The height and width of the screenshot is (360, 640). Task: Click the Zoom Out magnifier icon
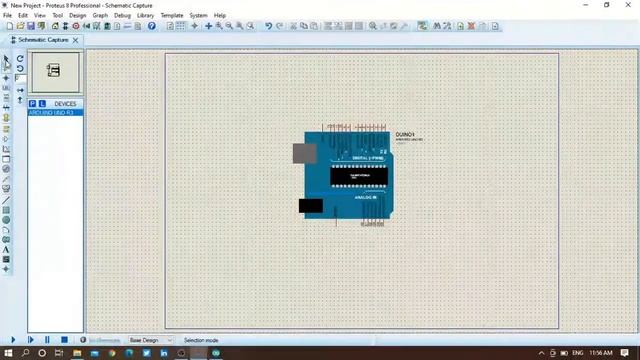pyautogui.click(x=229, y=26)
